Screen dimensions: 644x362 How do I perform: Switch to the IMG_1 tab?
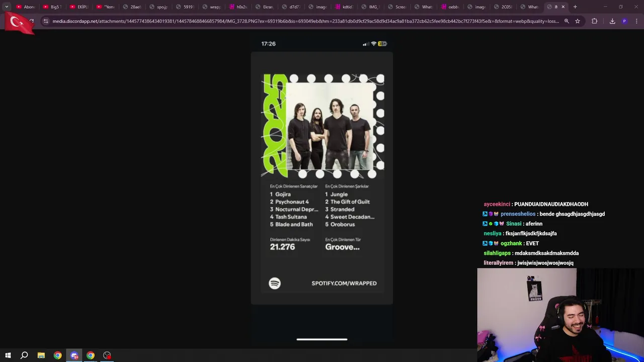370,7
